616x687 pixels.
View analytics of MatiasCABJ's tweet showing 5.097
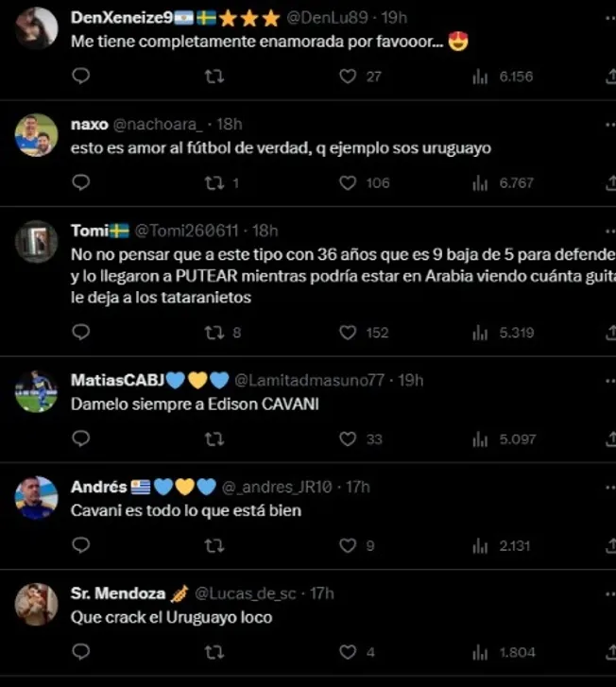(x=480, y=439)
